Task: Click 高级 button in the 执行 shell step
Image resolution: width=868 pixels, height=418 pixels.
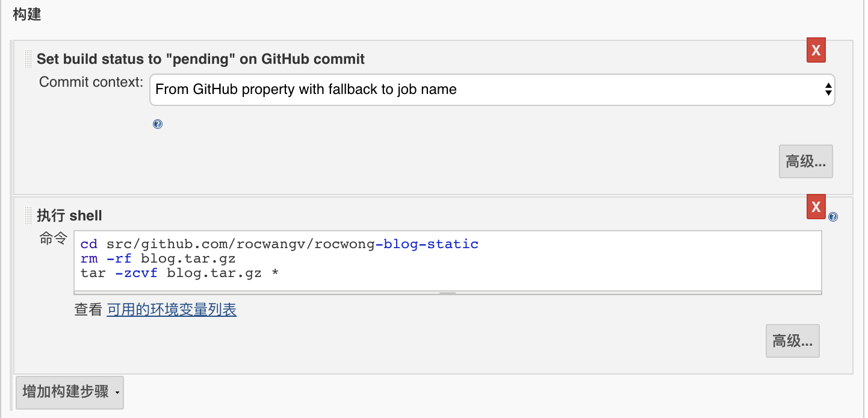Action: point(792,342)
